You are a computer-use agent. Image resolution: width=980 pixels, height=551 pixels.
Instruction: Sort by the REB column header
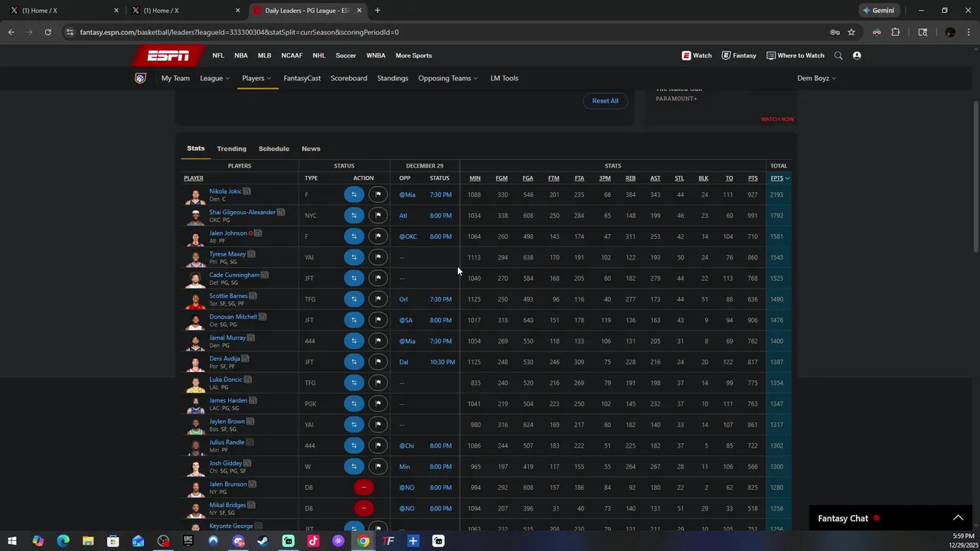point(630,178)
